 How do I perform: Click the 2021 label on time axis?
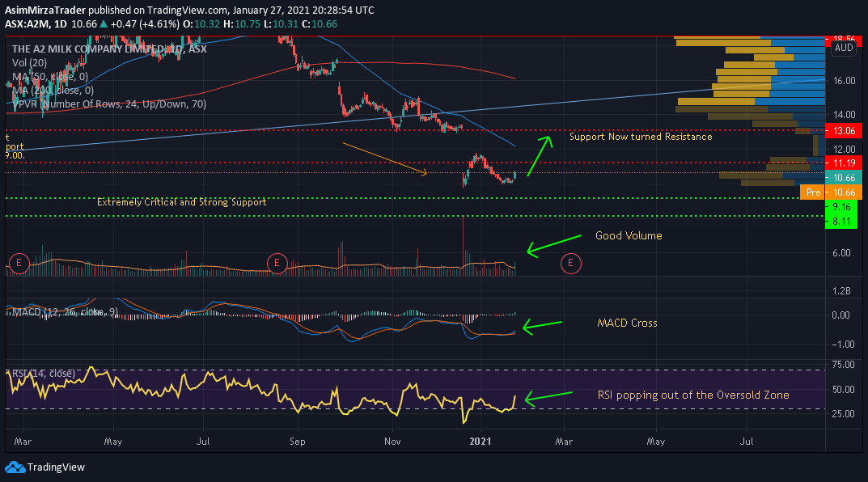click(x=480, y=442)
